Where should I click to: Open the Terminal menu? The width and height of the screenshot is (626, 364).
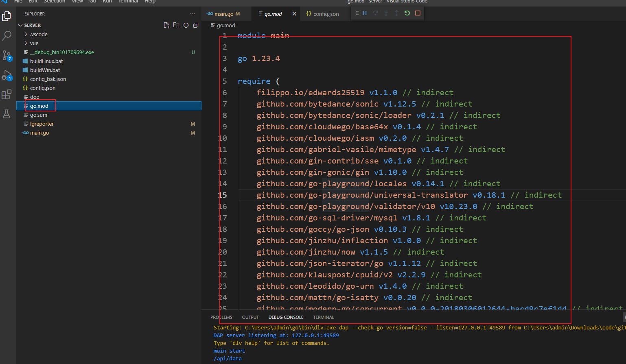[128, 2]
